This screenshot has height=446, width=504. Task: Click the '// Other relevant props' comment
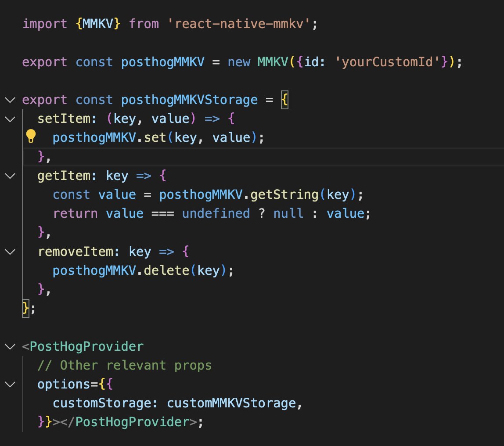coord(125,365)
